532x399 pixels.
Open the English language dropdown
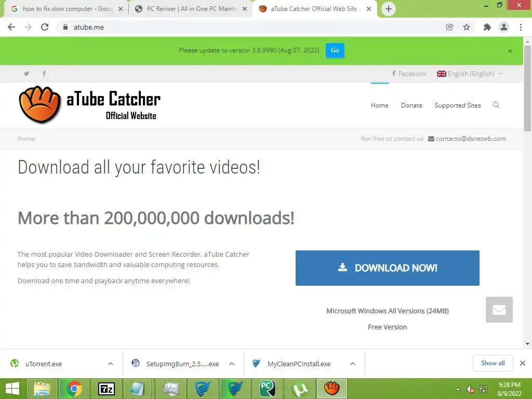tap(470, 74)
